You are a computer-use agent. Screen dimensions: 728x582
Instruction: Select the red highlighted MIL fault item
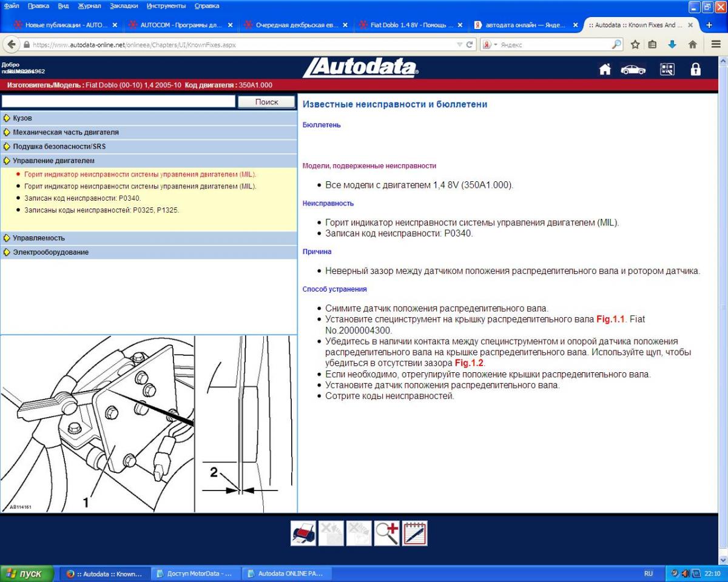pos(140,174)
